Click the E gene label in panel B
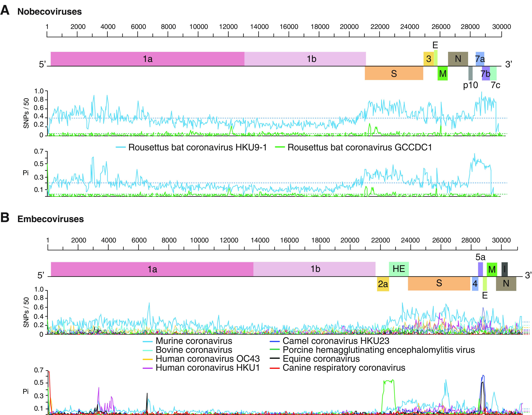Image resolution: width=532 pixels, height=415 pixels. pyautogui.click(x=485, y=295)
